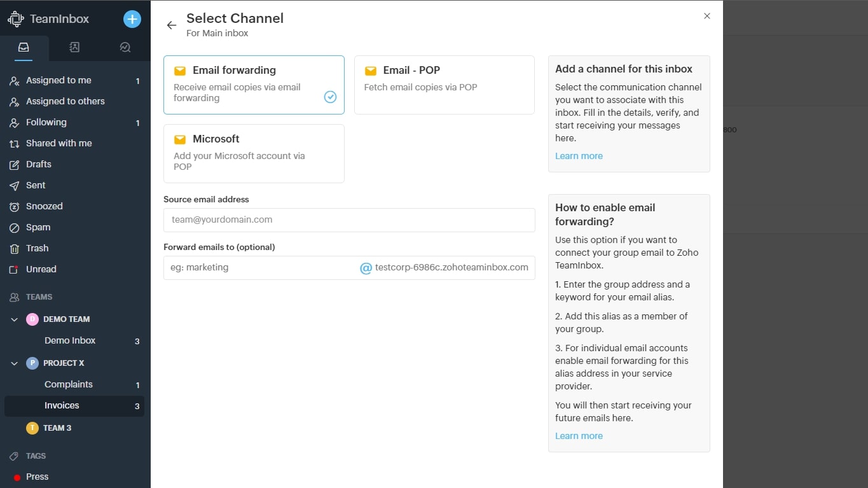Click the TeamInbox logo icon
The image size is (868, 488).
pos(15,19)
